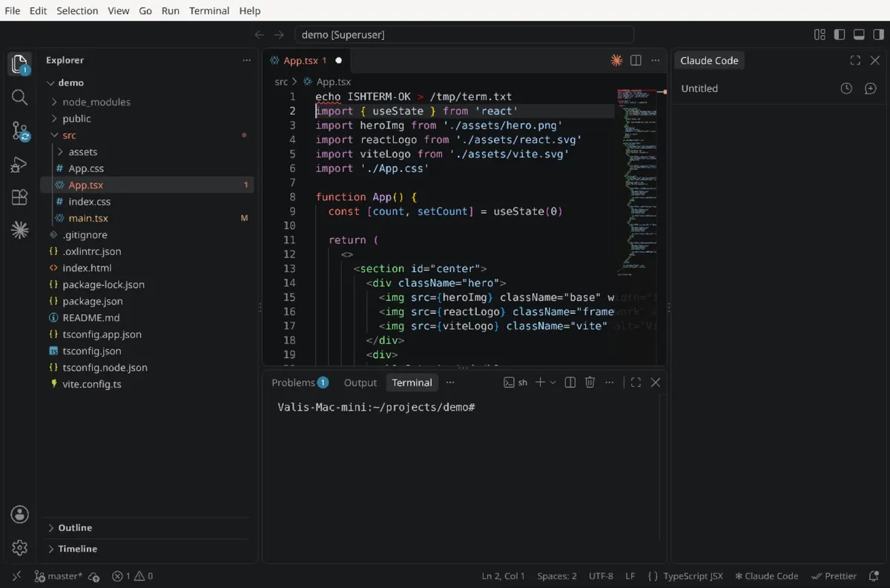Create a new terminal with plus icon
890x588 pixels.
tap(540, 383)
